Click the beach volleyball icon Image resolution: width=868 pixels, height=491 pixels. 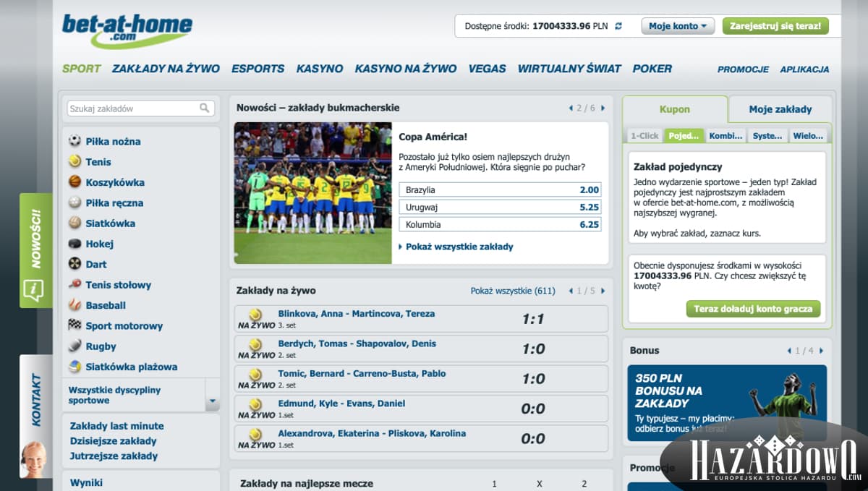75,367
